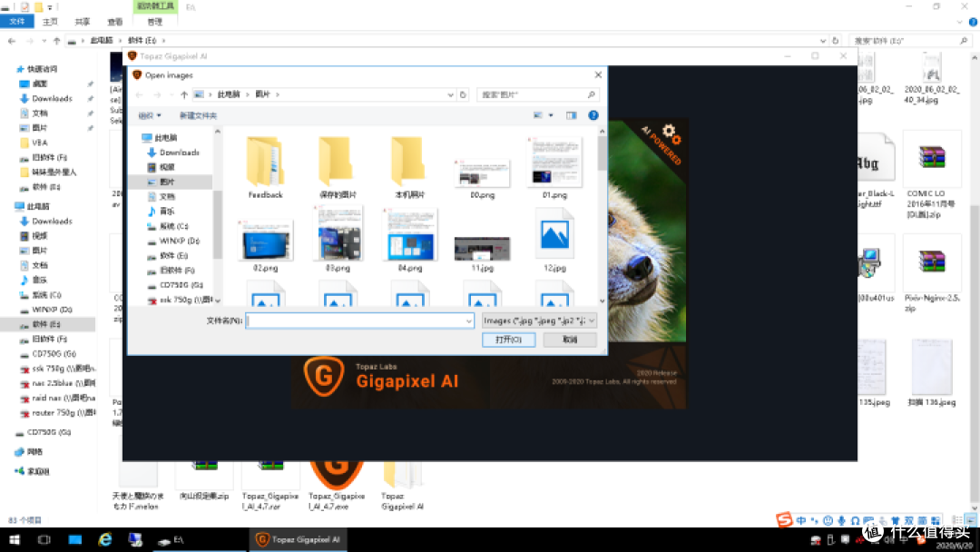Expand the address bar history dropdown in dialog
The width and height of the screenshot is (980, 552).
450,95
